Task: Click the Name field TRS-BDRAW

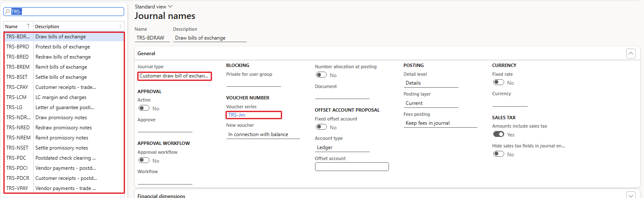Action: point(152,37)
